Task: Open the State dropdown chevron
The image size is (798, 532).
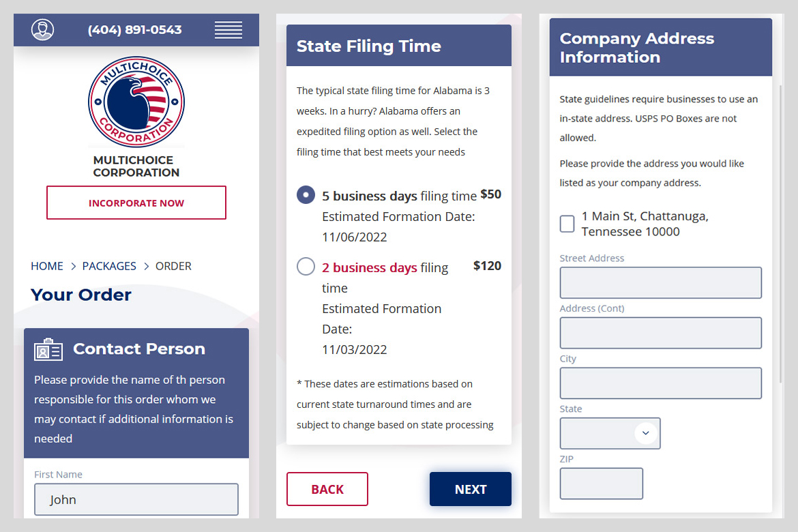Action: pos(646,433)
